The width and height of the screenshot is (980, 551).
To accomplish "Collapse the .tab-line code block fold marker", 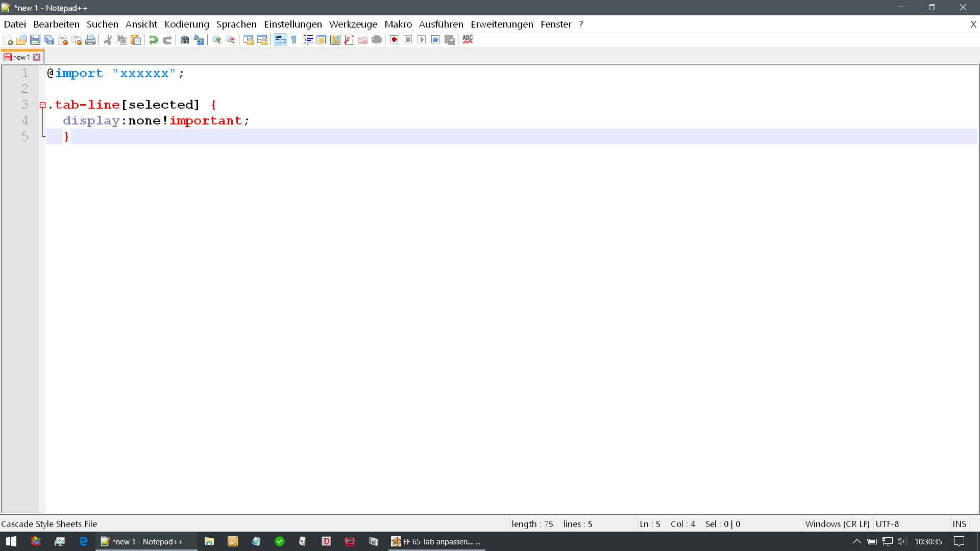I will point(43,105).
